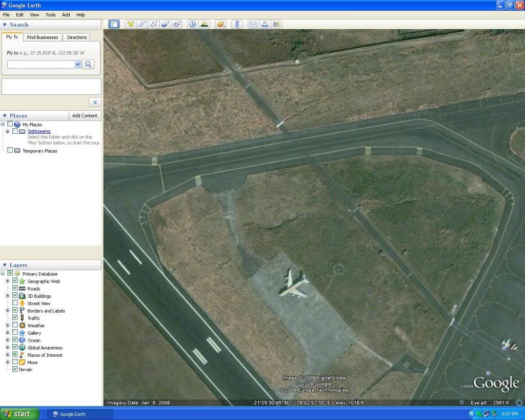The image size is (525, 420).
Task: Uncheck the Roads layer checkbox
Action: [15, 288]
